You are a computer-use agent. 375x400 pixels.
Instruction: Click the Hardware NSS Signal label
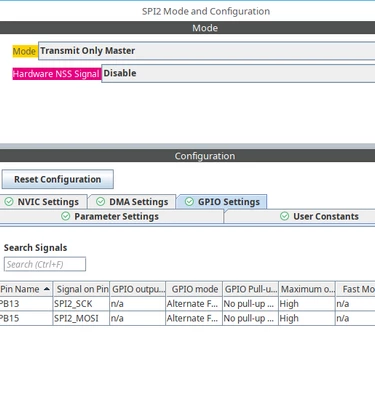[56, 74]
